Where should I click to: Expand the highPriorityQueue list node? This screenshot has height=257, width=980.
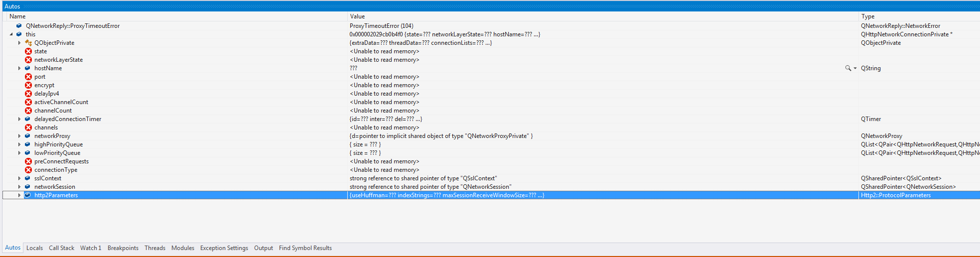pos(19,144)
